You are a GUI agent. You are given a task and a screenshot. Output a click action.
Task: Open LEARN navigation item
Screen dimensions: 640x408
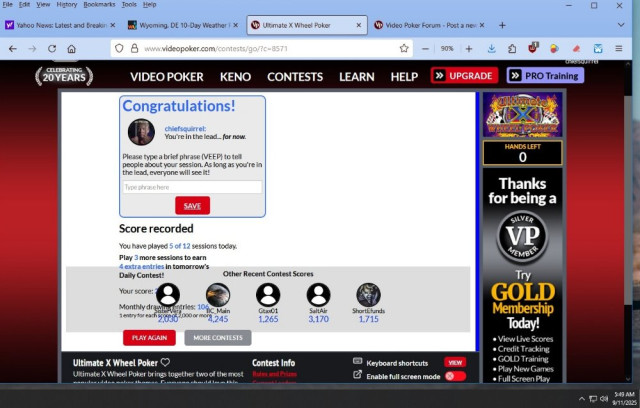(357, 77)
